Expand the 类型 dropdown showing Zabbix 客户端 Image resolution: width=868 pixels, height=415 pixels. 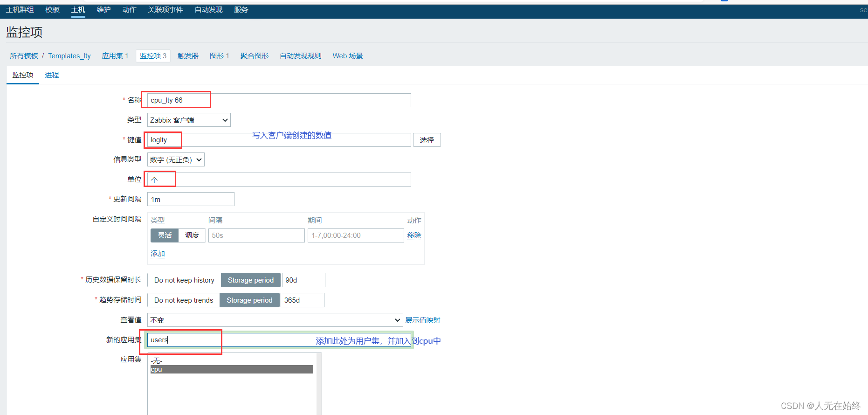coord(189,120)
